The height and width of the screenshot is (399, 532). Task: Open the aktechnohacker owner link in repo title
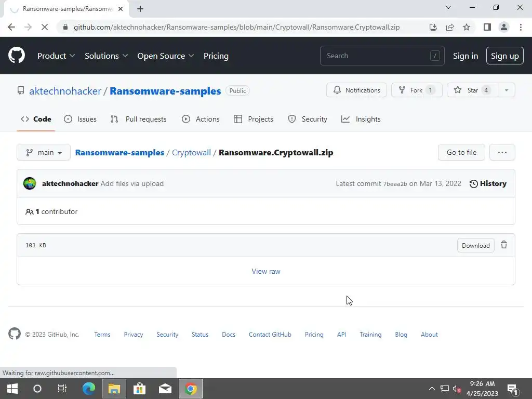pyautogui.click(x=65, y=91)
